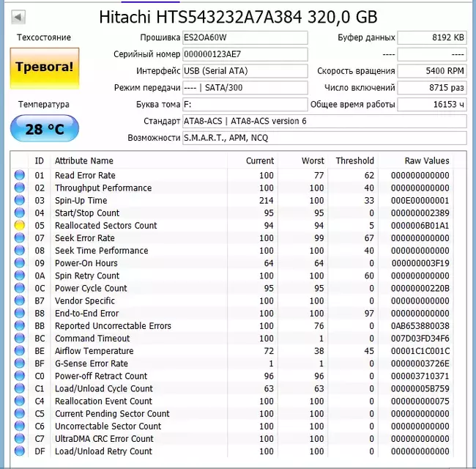Click raw value 00000005B759
This screenshot has height=469, width=476.
pos(420,388)
